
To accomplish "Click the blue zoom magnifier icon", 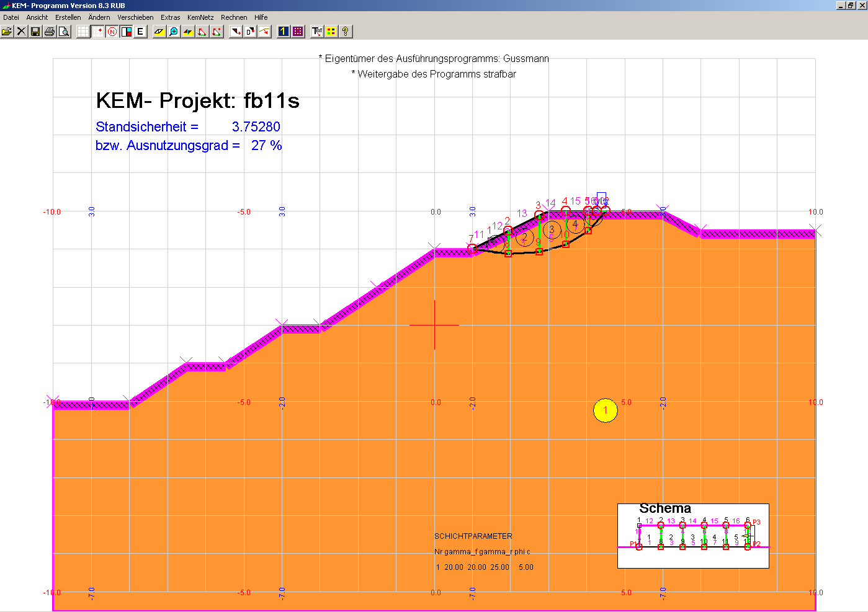I will click(174, 31).
